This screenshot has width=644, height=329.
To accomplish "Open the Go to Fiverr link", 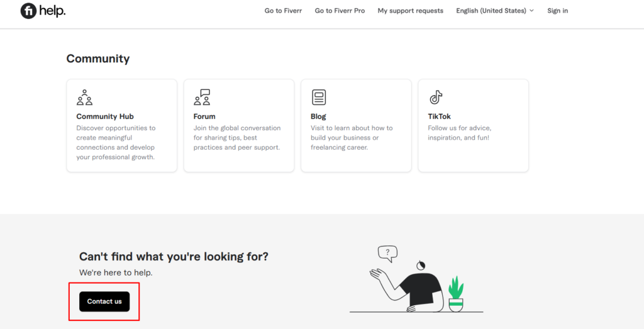I will tap(283, 11).
